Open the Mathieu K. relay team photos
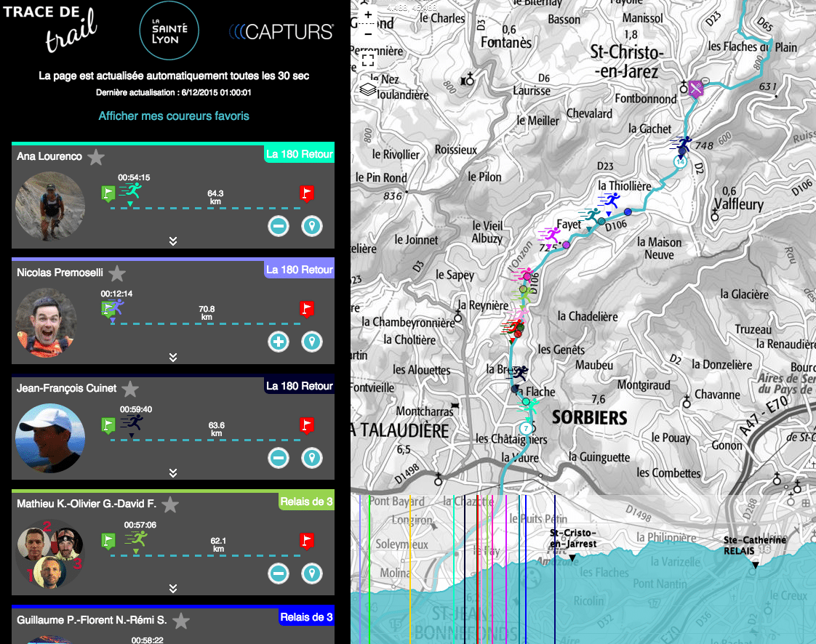The image size is (816, 644). click(50, 554)
